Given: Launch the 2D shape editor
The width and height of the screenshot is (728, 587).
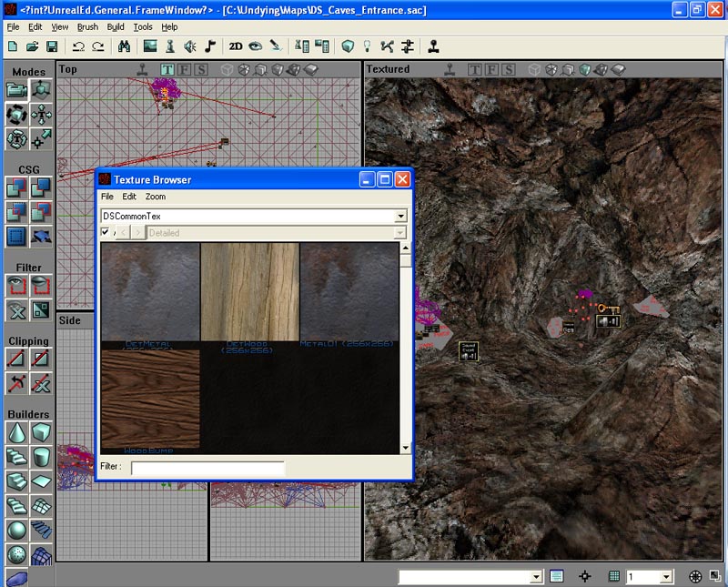Looking at the screenshot, I should tap(236, 46).
